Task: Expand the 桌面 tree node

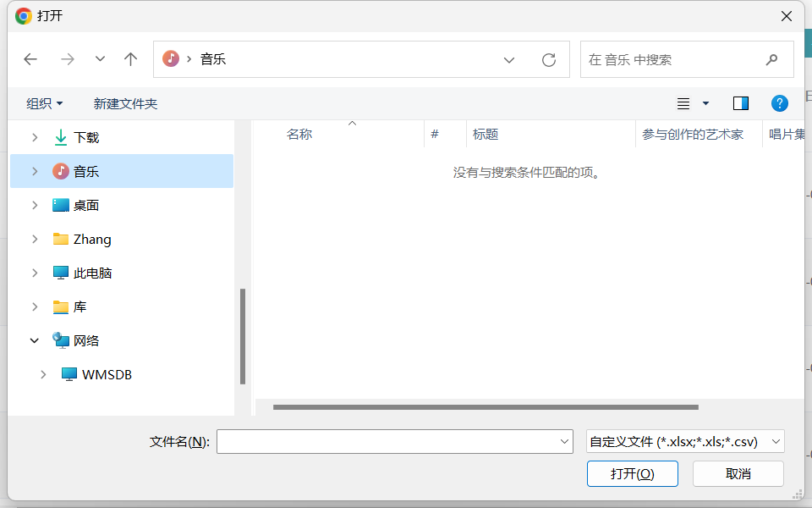Action: pos(35,205)
